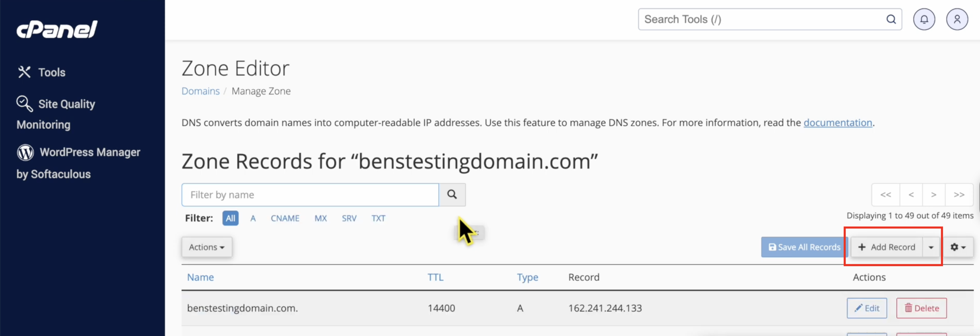
Task: Click the Add Record button
Action: (x=886, y=247)
